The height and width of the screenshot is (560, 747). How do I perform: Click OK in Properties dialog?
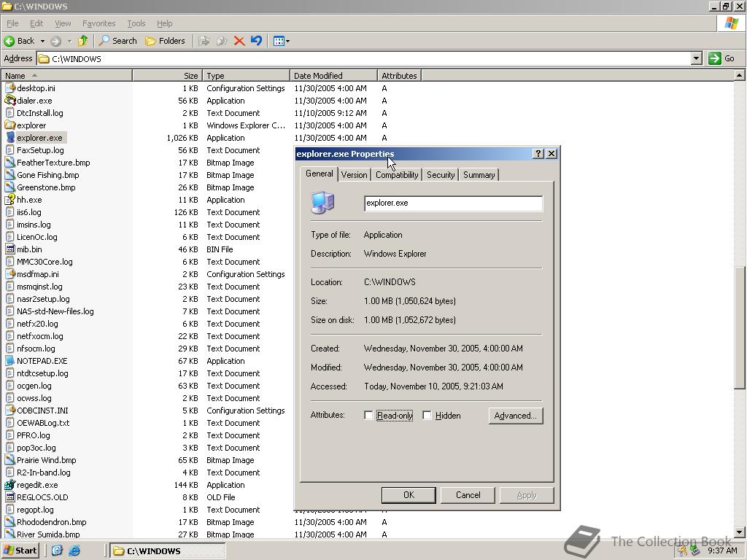coord(409,495)
